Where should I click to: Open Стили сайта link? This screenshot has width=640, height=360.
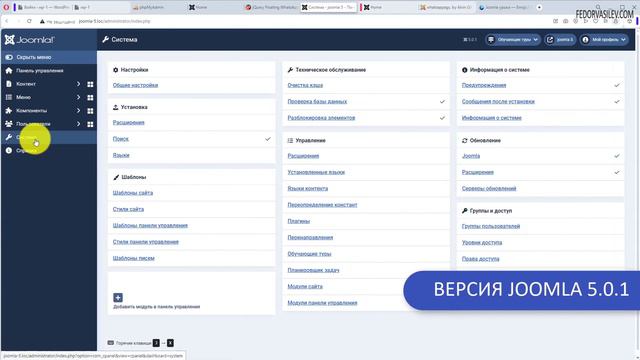pos(128,209)
